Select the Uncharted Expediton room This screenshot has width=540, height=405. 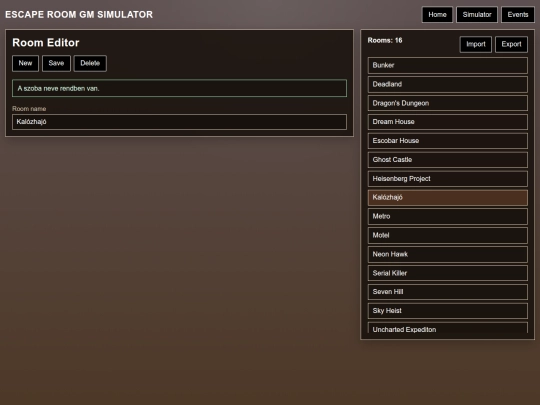tap(448, 328)
